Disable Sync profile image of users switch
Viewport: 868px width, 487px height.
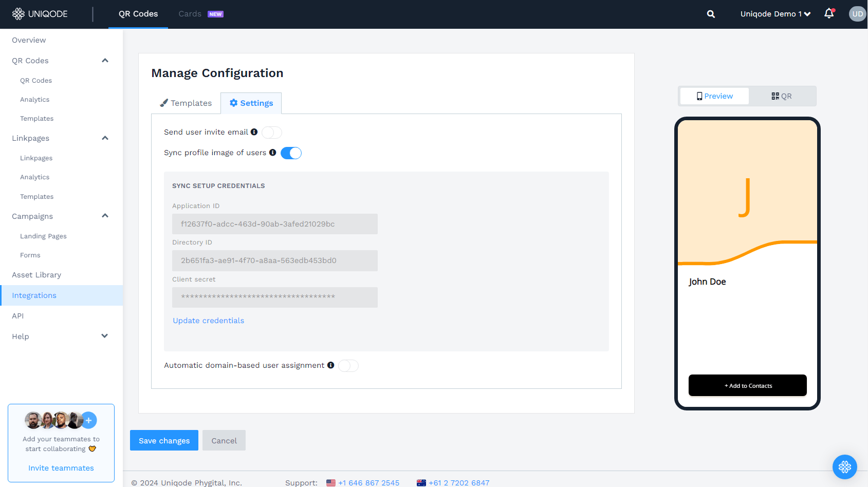[291, 153]
